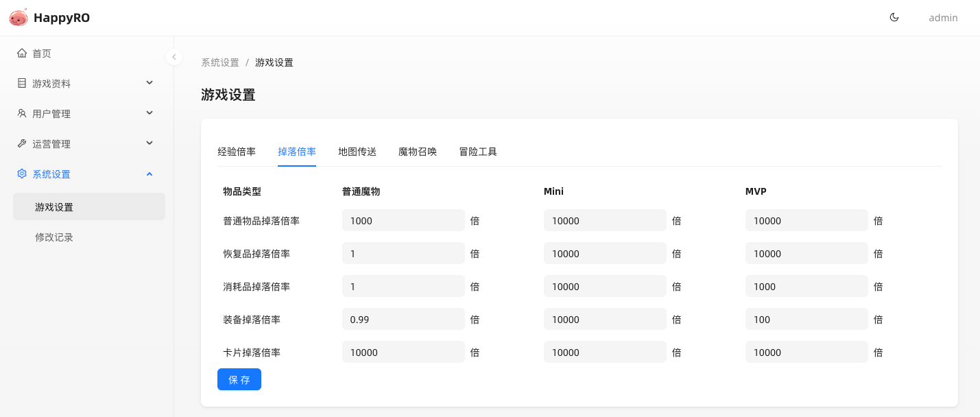Edit 装备掉落倍率 普通魔物 field showing 0.99
The width and height of the screenshot is (980, 417).
pos(403,319)
